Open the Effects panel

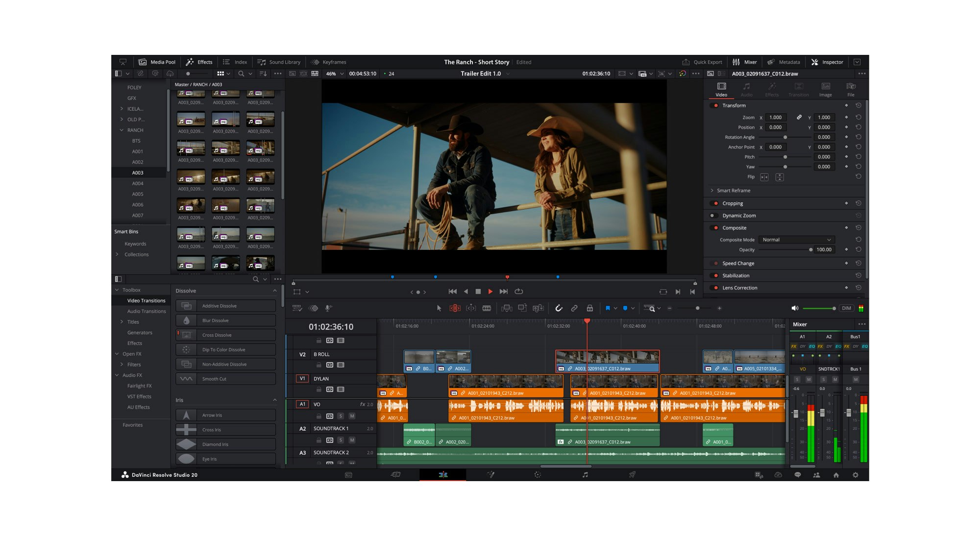199,62
